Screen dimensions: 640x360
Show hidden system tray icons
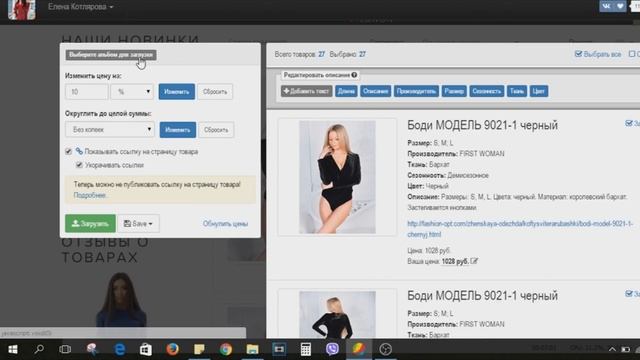tap(612, 349)
